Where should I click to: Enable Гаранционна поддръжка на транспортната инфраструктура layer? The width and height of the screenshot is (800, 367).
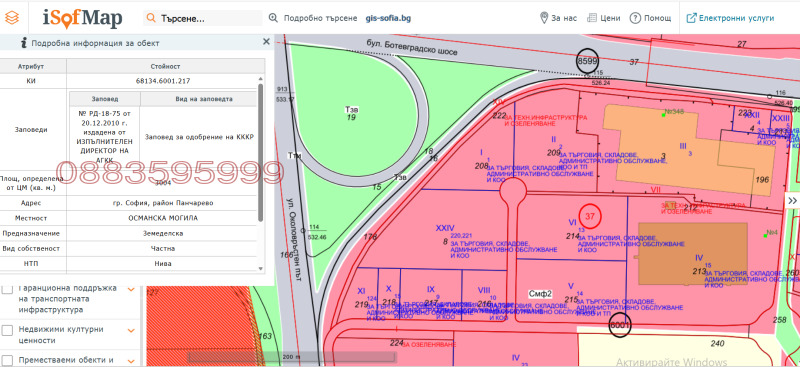8,290
